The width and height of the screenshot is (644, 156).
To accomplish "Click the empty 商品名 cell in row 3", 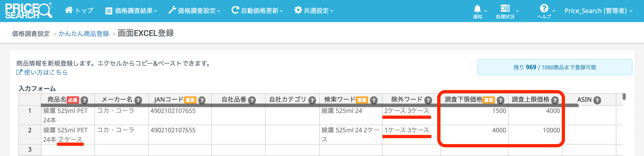I will (x=68, y=150).
